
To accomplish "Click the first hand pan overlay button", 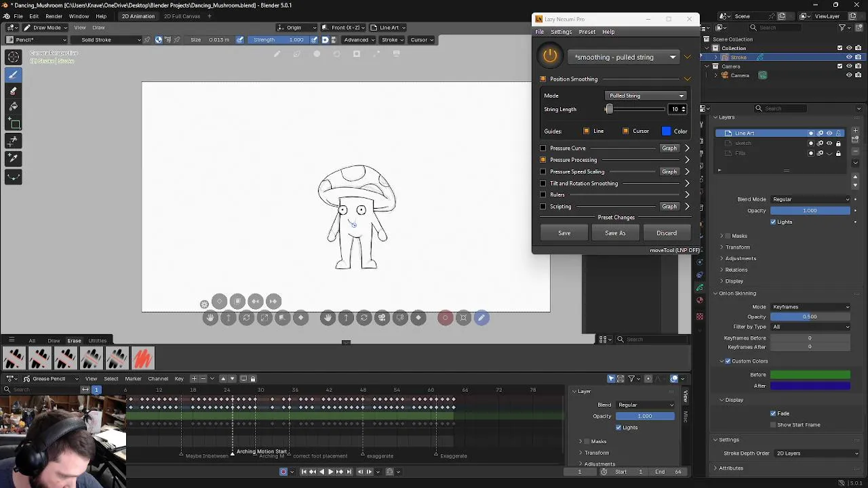I will (210, 317).
